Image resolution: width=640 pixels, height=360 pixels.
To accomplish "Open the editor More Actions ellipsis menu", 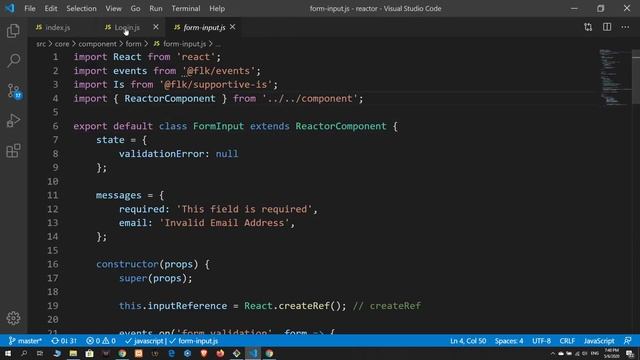I will 625,27.
